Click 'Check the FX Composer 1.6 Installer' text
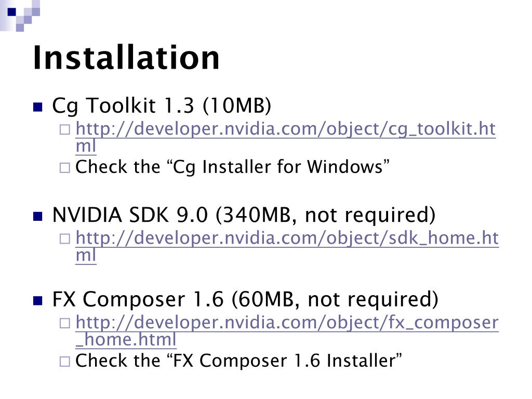 click(238, 361)
